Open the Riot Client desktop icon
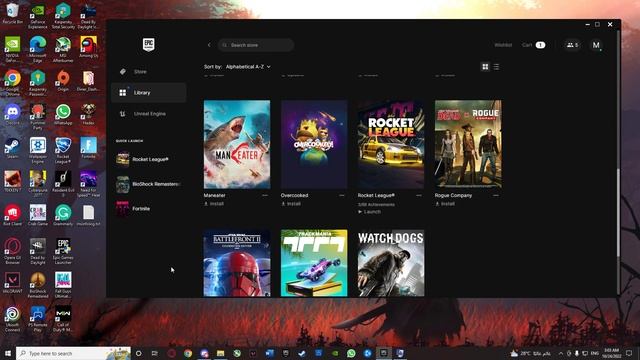This screenshot has height=360, width=640. click(13, 216)
